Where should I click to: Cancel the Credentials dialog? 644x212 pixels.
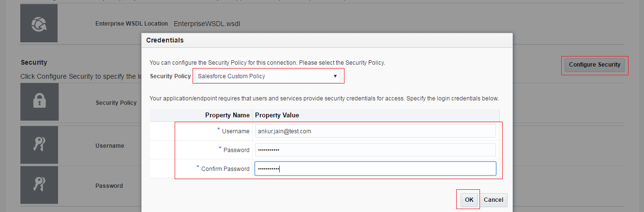[494, 199]
